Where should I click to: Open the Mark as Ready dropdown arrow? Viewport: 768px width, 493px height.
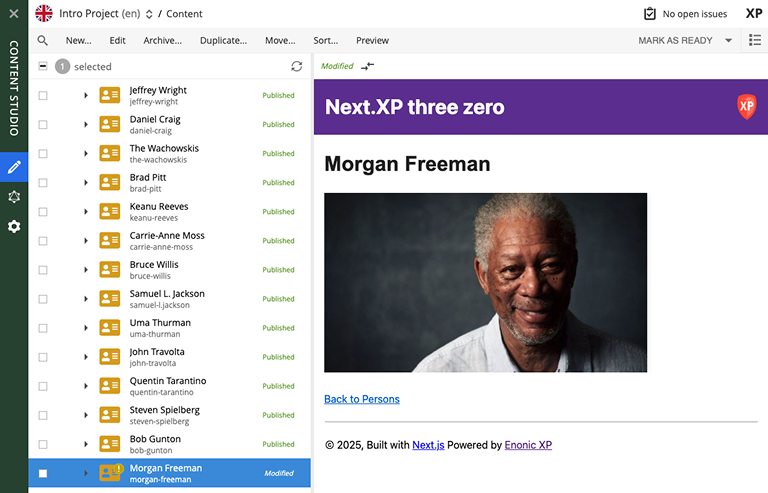point(728,41)
